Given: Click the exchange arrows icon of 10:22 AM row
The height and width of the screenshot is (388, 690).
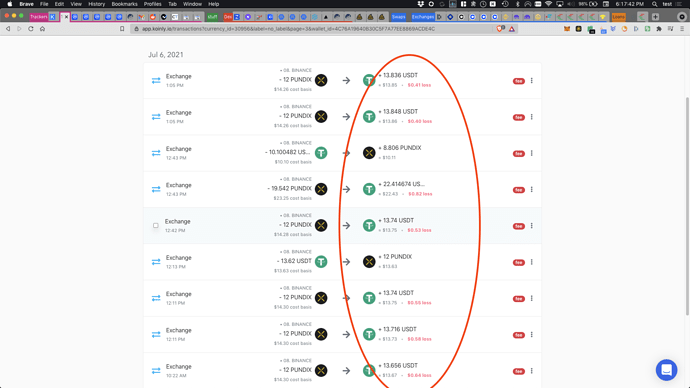Looking at the screenshot, I should [156, 371].
